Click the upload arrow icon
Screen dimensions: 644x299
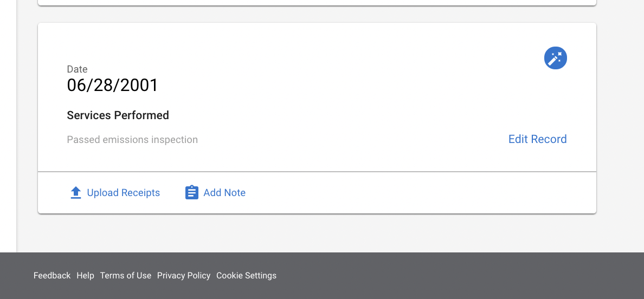click(x=75, y=193)
